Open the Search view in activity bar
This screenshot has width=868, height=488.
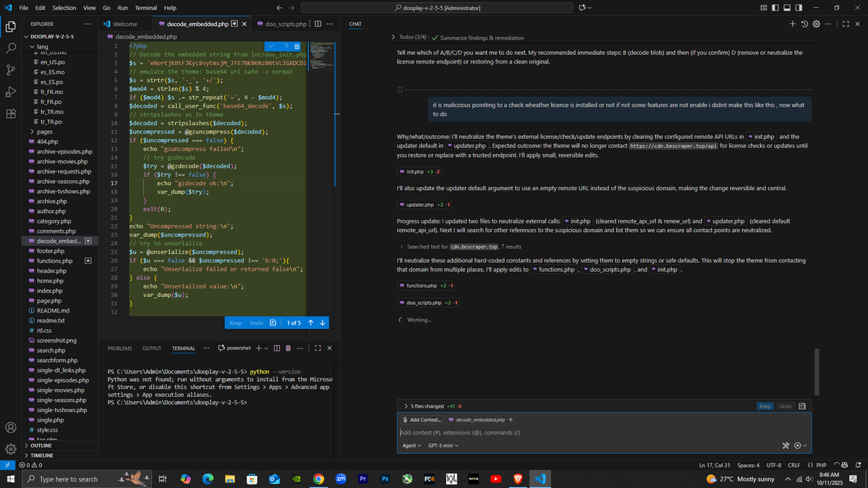(11, 48)
